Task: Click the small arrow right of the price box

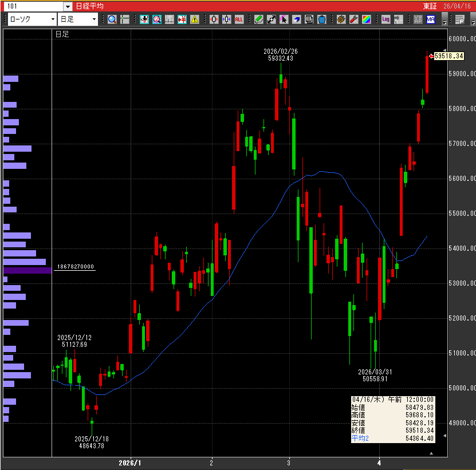Action: [444, 436]
